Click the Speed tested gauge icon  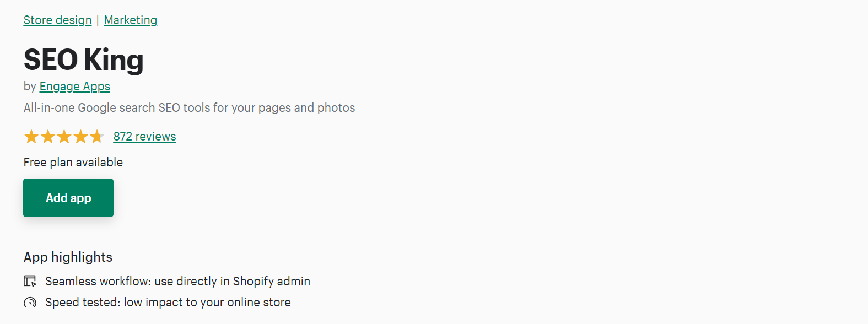(30, 303)
